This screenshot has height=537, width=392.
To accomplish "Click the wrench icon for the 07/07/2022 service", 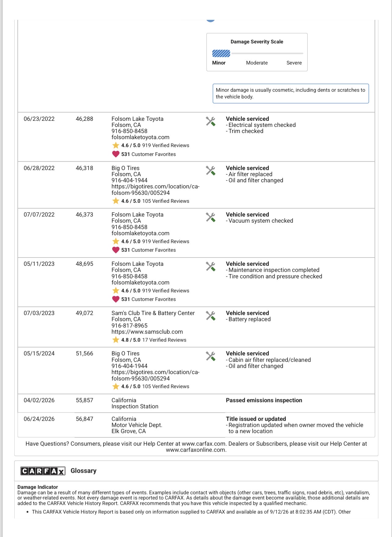I will point(211,217).
